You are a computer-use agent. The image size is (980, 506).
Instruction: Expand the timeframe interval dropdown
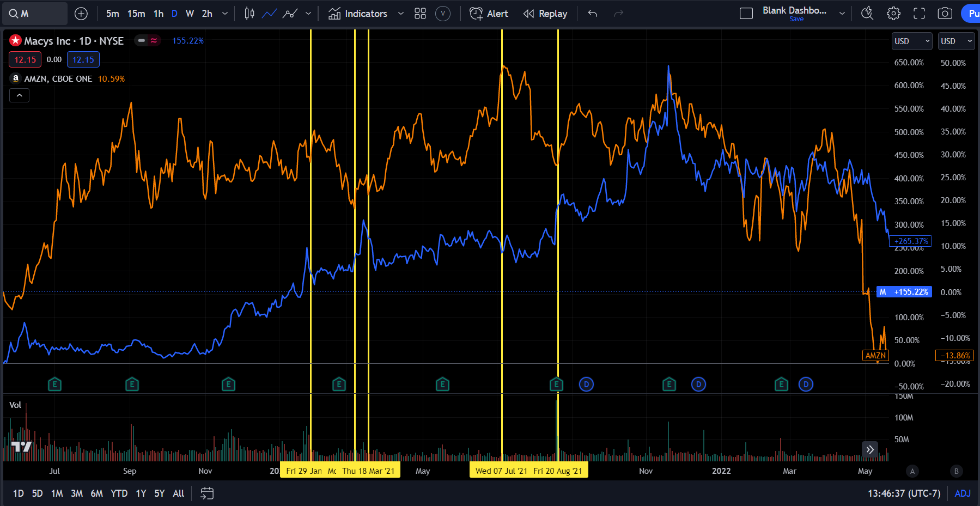225,14
